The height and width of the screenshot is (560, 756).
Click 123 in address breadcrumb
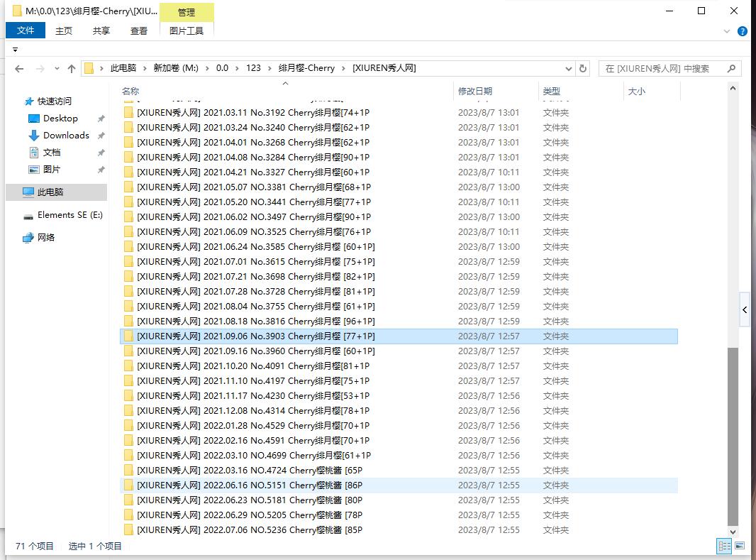tap(253, 68)
